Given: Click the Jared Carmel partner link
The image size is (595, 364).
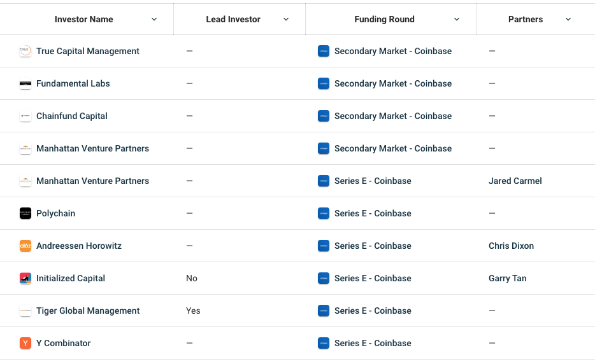Looking at the screenshot, I should point(515,181).
